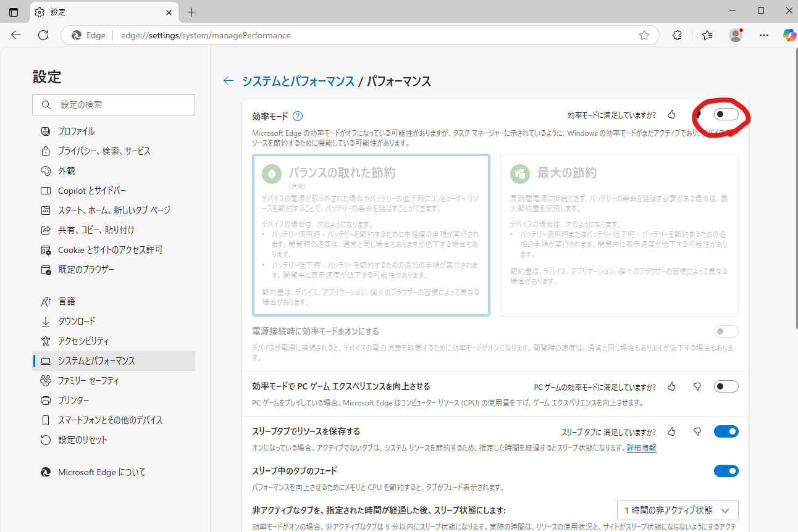The image size is (798, 532).
Task: Go back using the browser back arrow
Action: coord(17,35)
